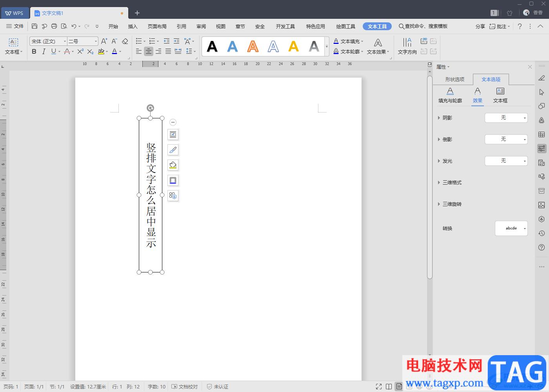Open the Transform (转换) abcde dropdown

pos(511,228)
